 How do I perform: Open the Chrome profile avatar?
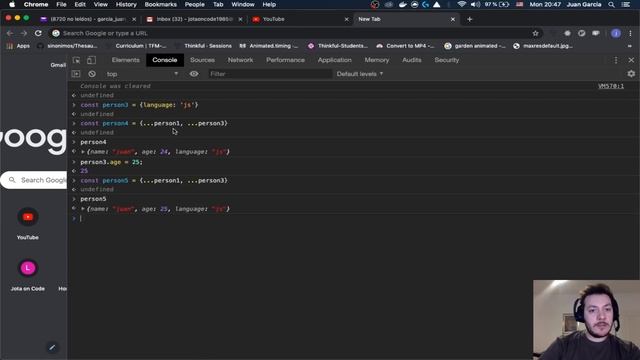pyautogui.click(x=616, y=33)
